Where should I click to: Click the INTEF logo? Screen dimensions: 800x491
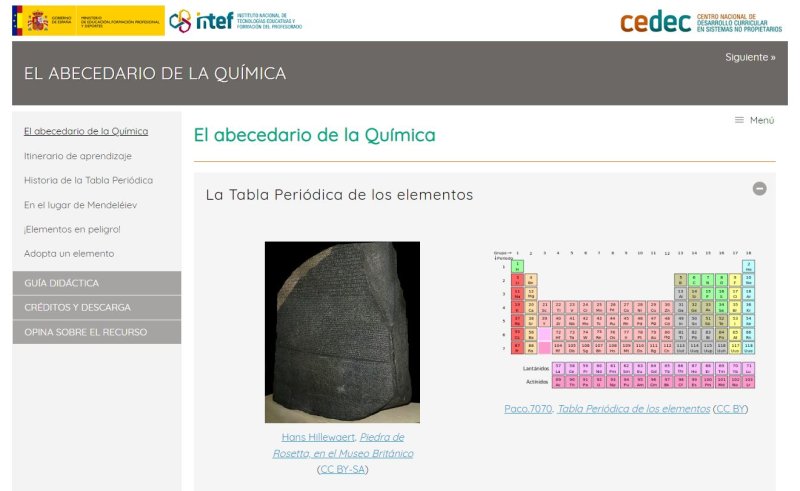coord(234,21)
